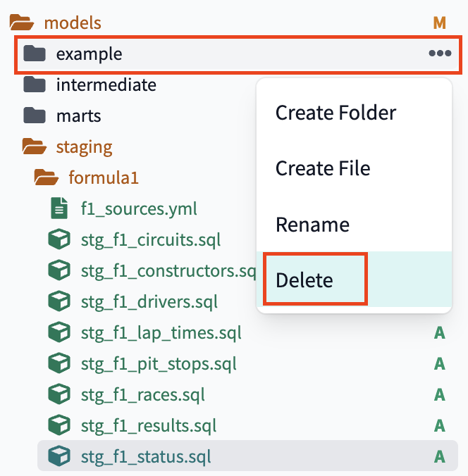This screenshot has height=476, width=468.
Task: Click the stg_f1_drivers.sql model cube icon
Action: (x=58, y=302)
